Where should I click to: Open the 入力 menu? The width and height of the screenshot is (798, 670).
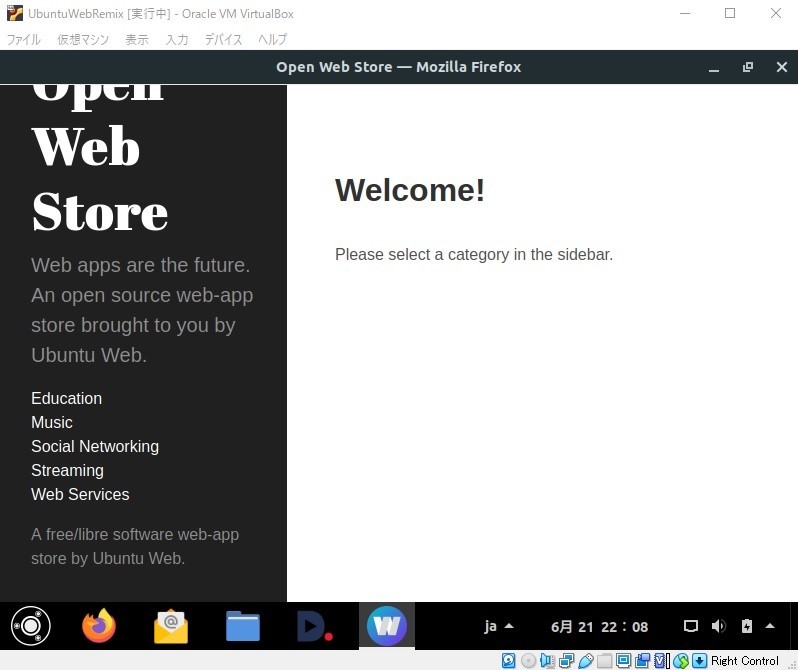[177, 39]
